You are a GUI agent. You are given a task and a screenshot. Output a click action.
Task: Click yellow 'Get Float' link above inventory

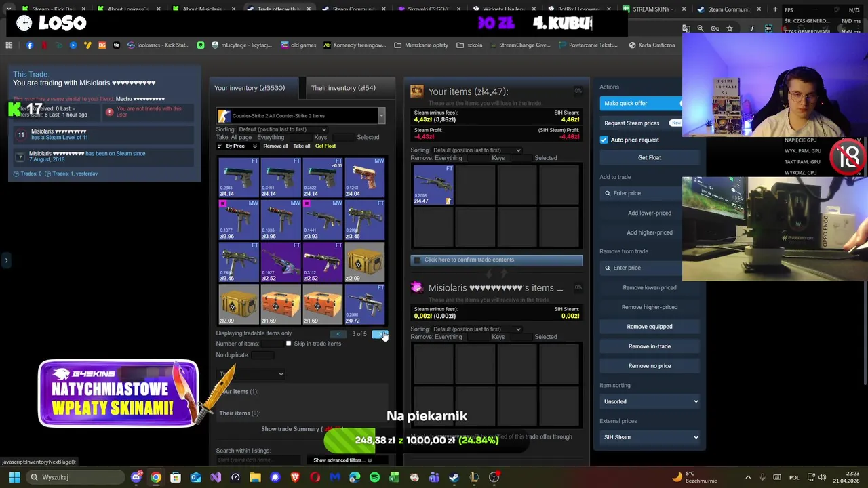pyautogui.click(x=325, y=146)
